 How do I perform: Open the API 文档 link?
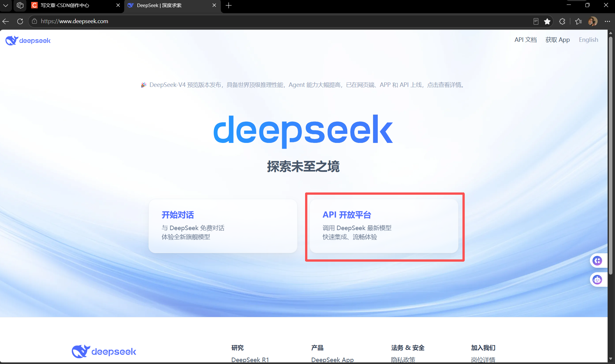point(526,40)
